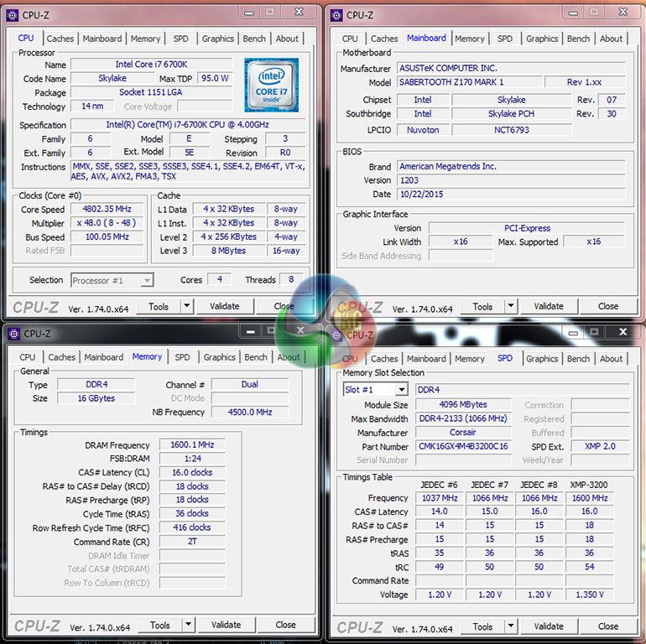
Task: Open the About tab in the Mainboard window
Action: pyautogui.click(x=611, y=39)
